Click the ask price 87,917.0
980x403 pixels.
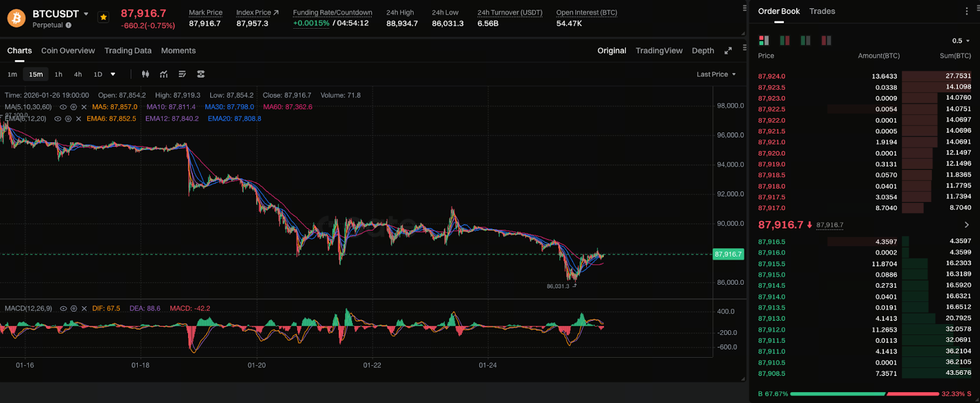[x=772, y=208]
